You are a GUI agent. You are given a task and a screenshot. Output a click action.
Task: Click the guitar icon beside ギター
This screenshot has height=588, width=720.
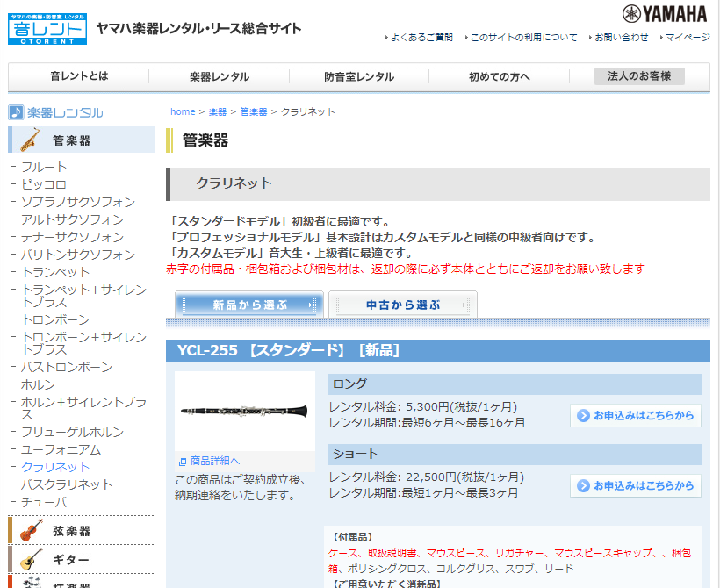(x=32, y=559)
